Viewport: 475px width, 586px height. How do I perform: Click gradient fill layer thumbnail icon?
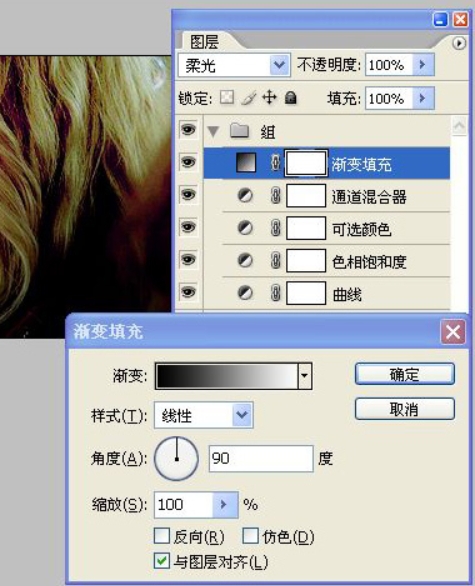[x=246, y=163]
